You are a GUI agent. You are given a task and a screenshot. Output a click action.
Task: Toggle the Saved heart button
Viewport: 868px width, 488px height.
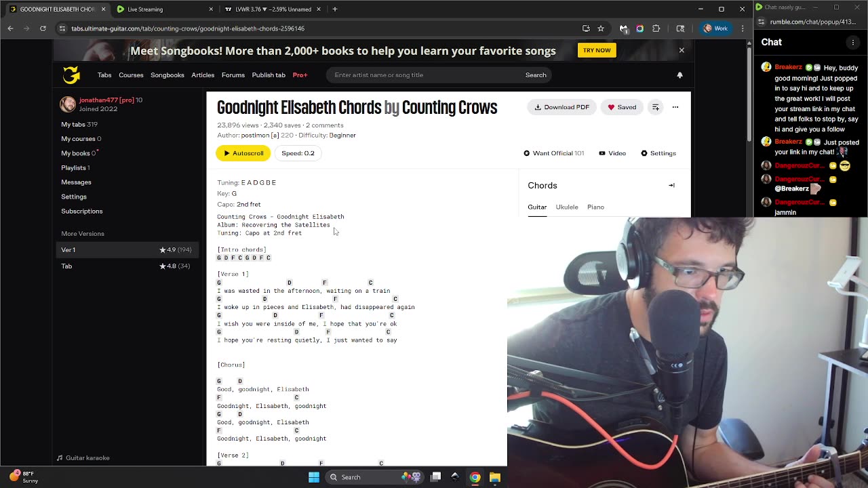pos(622,107)
